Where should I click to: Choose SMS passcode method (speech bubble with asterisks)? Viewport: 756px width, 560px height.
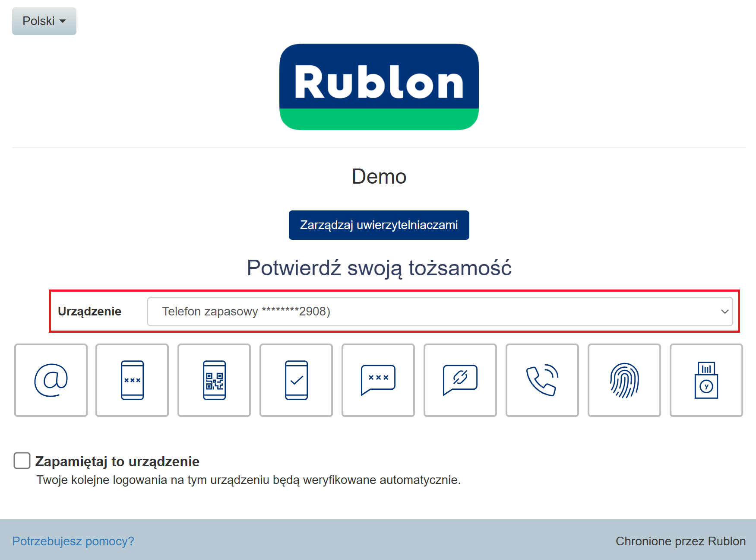[x=378, y=380]
